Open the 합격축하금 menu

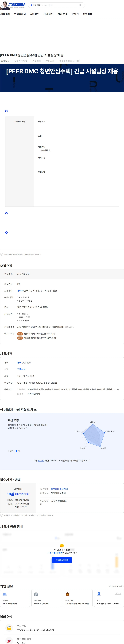20,14
